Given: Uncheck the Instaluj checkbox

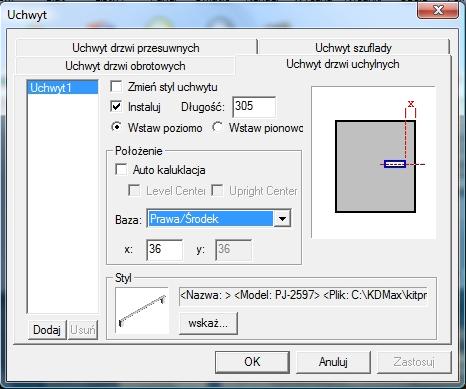Looking at the screenshot, I should (116, 107).
